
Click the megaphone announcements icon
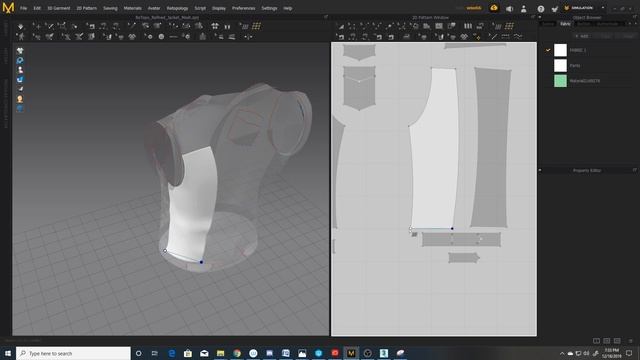(x=509, y=9)
